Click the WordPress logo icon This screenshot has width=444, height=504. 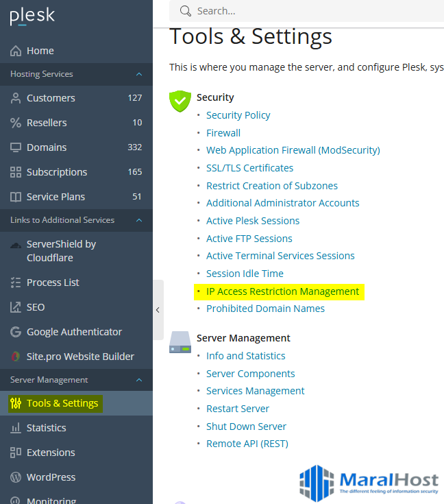pos(16,477)
